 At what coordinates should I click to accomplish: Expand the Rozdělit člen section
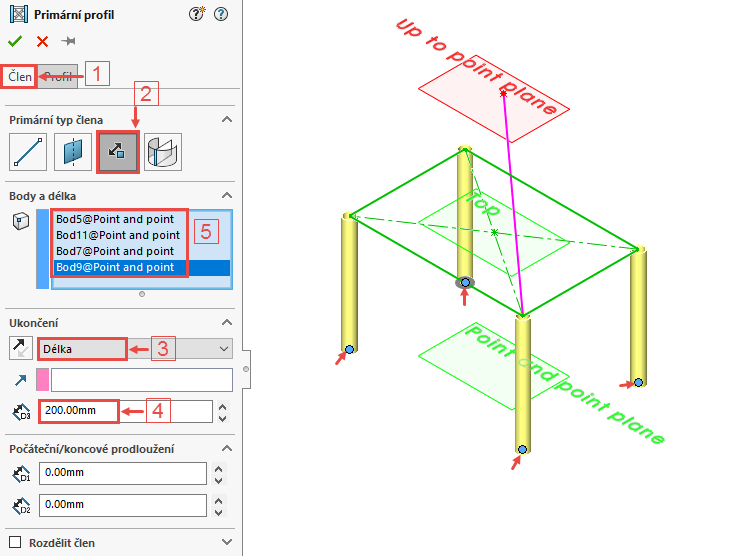coord(227,542)
